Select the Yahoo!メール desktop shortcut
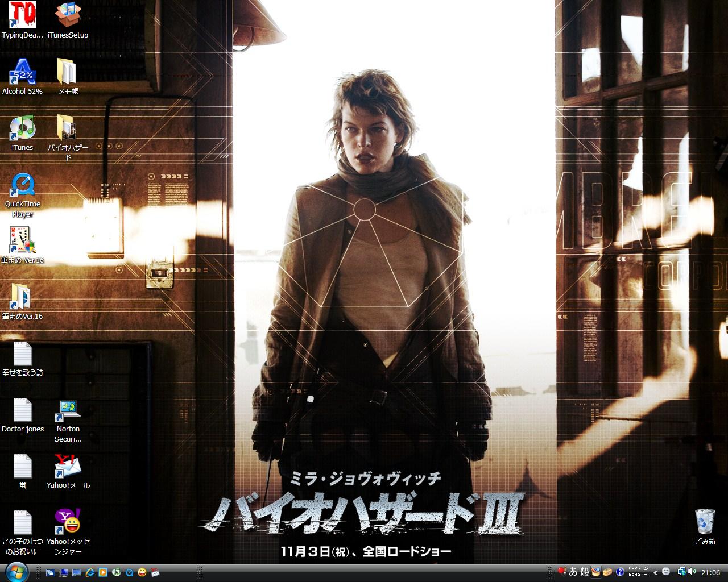 click(x=68, y=471)
